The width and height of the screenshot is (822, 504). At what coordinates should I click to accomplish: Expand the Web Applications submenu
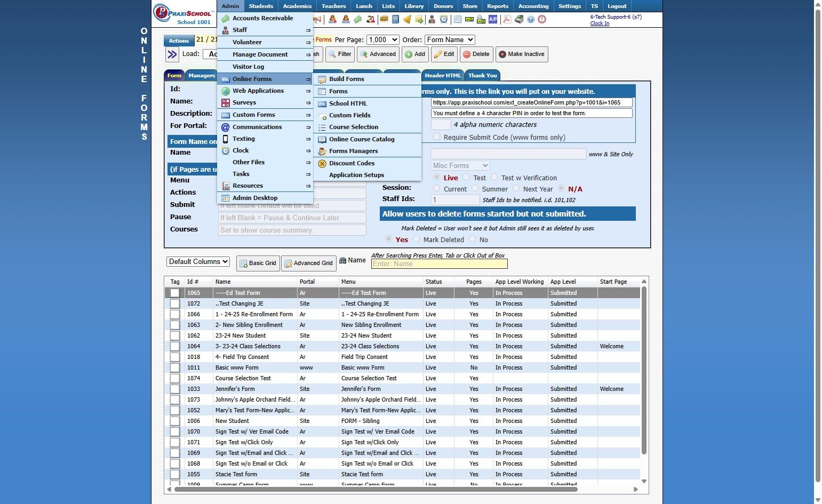pos(265,91)
